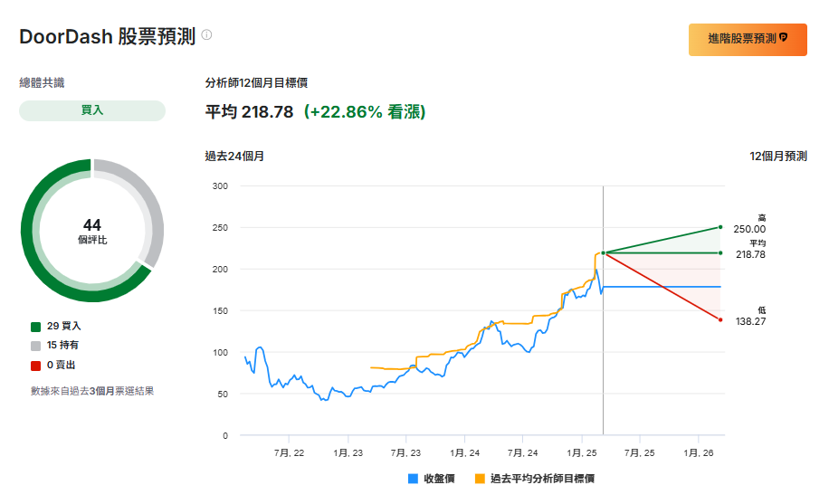This screenshot has height=504, width=829.
Task: Click the forecast starting dot on vertical line
Action: point(603,252)
